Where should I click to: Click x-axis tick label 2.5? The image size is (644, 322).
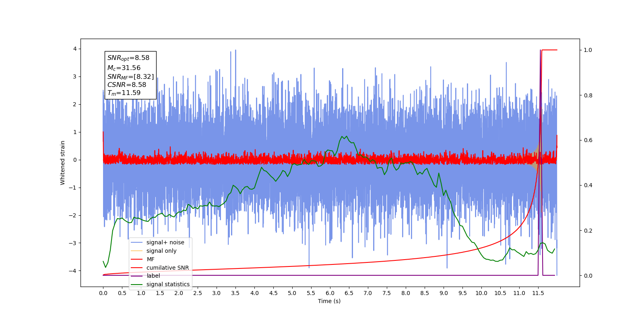coord(198,293)
